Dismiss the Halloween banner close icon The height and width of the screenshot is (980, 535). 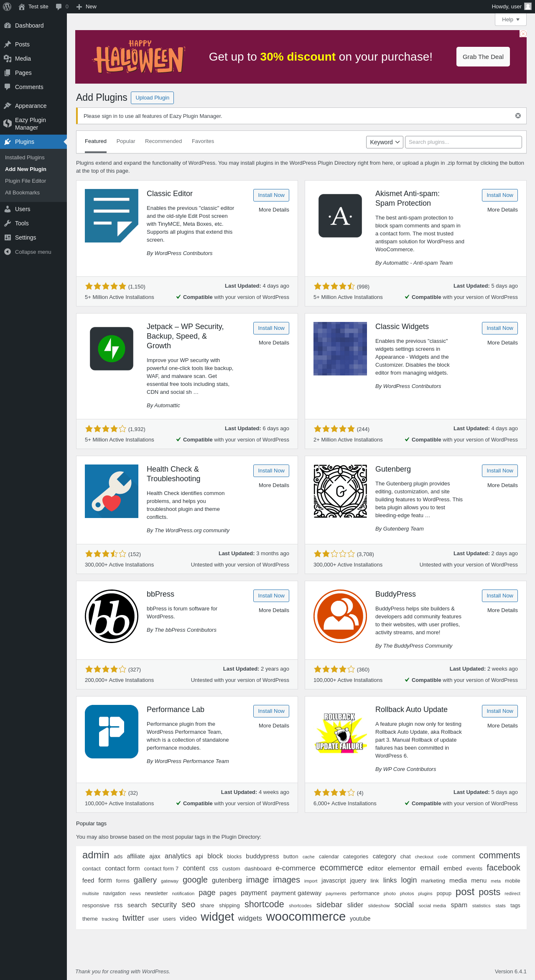[523, 34]
